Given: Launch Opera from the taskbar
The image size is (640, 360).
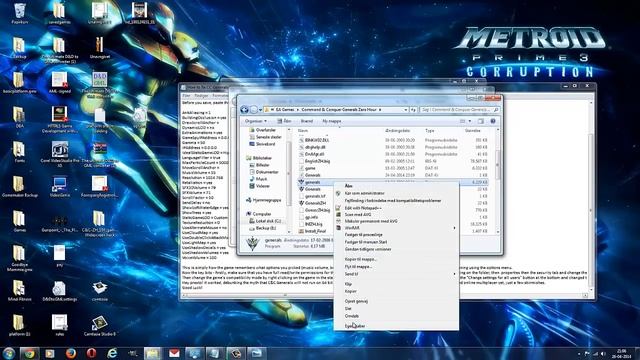Looking at the screenshot, I should tap(91, 353).
